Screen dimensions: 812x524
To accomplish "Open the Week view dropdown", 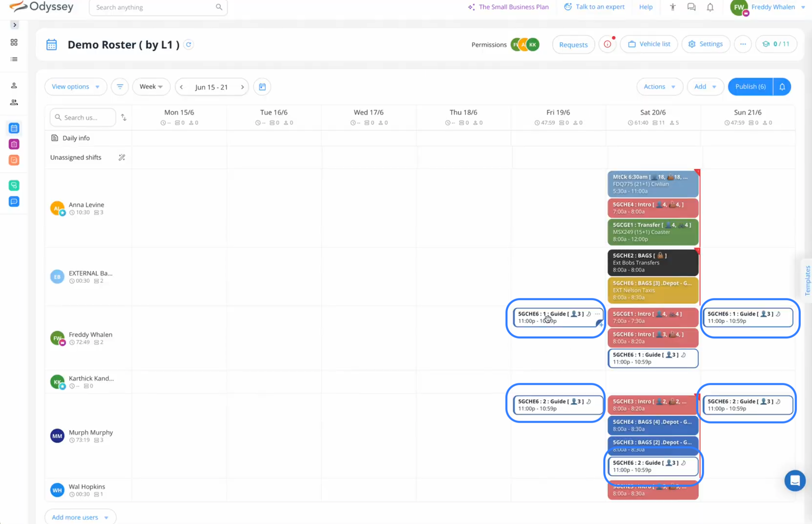I will pos(151,87).
